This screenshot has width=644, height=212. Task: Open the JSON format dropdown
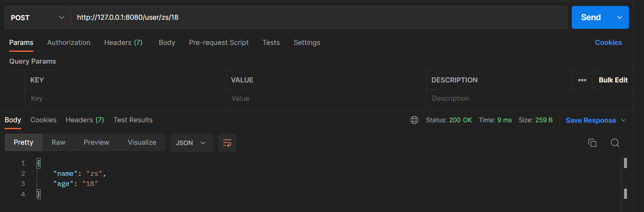(191, 143)
